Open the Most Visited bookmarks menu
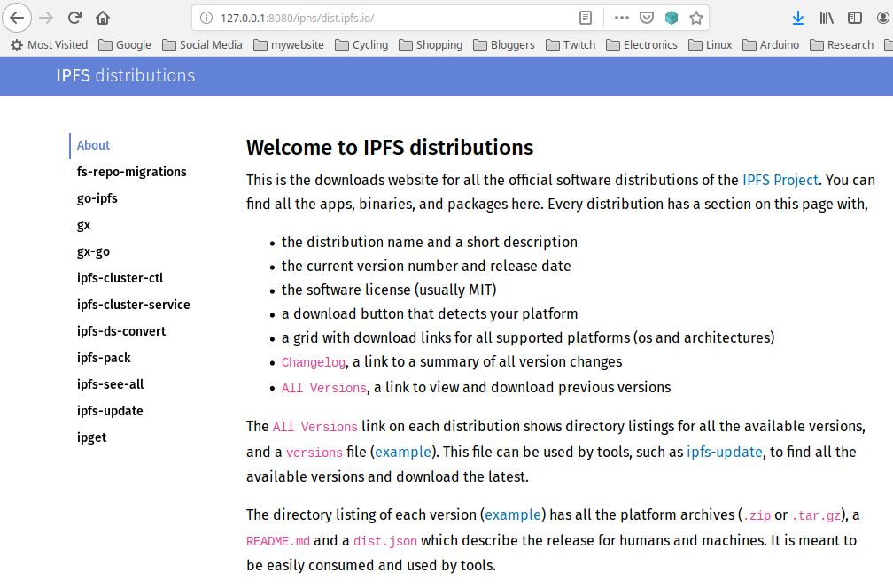The image size is (893, 588). coord(50,44)
